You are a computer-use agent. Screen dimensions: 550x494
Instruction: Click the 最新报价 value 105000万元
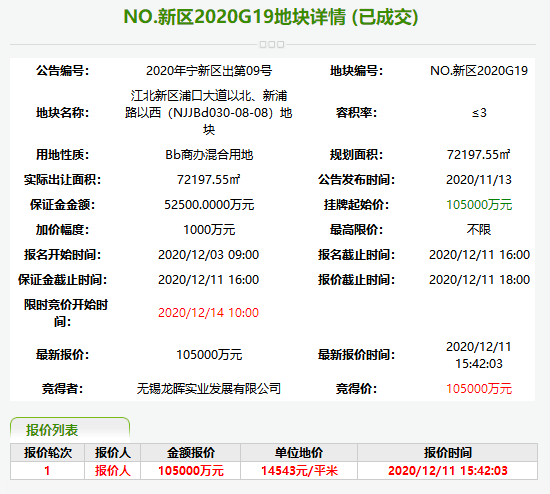click(x=209, y=355)
